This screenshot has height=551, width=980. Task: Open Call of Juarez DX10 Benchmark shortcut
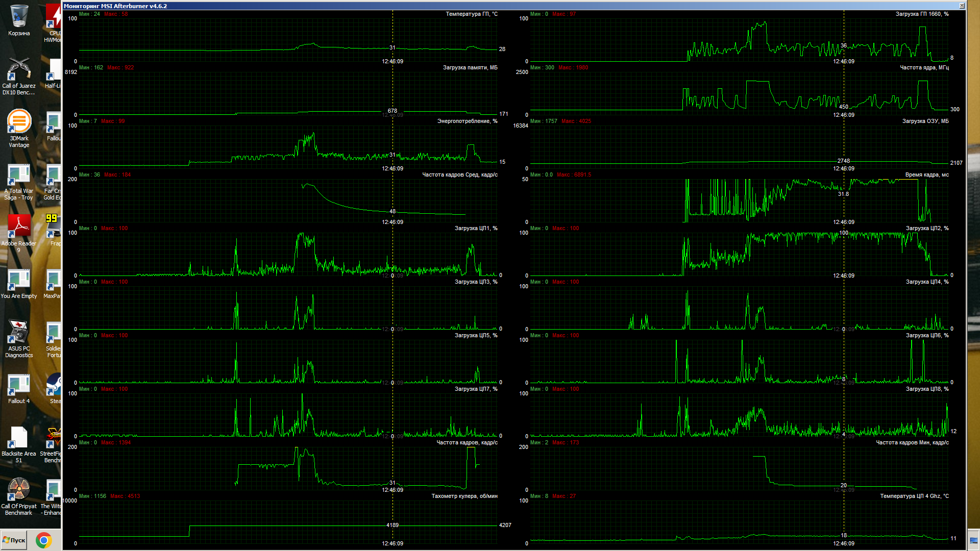(x=19, y=71)
